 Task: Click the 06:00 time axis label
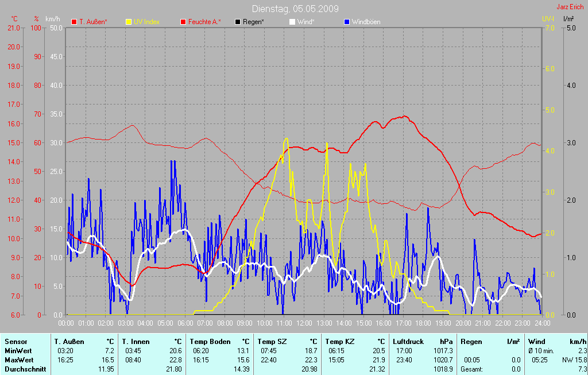tap(185, 323)
